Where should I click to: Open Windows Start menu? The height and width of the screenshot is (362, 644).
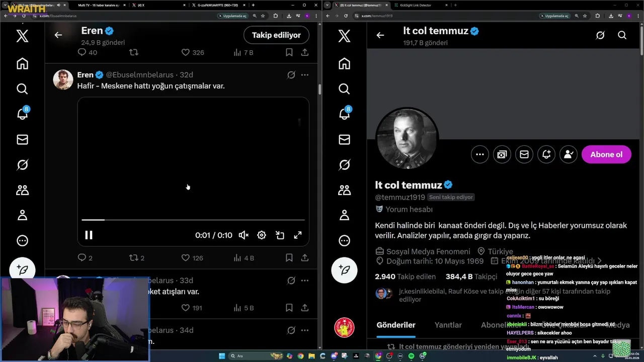click(x=221, y=356)
